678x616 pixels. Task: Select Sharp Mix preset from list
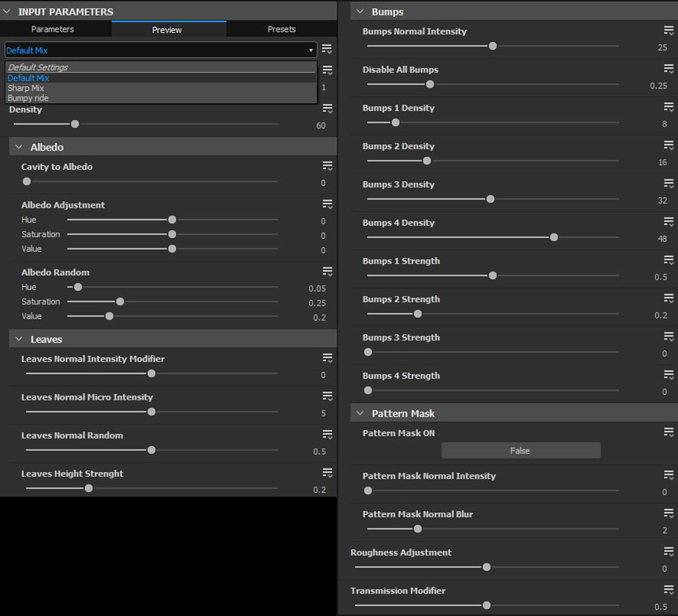point(26,88)
